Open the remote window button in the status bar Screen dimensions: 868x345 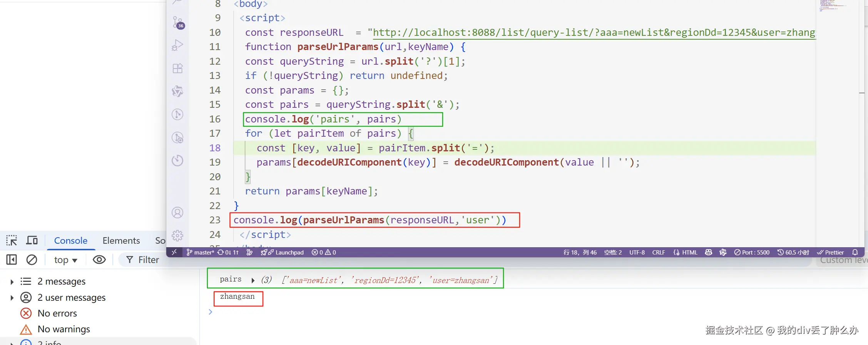click(x=174, y=252)
